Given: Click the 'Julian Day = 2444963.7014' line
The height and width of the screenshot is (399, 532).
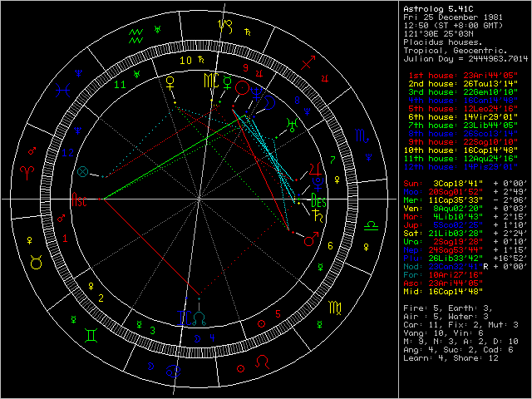Looking at the screenshot, I should coord(465,59).
